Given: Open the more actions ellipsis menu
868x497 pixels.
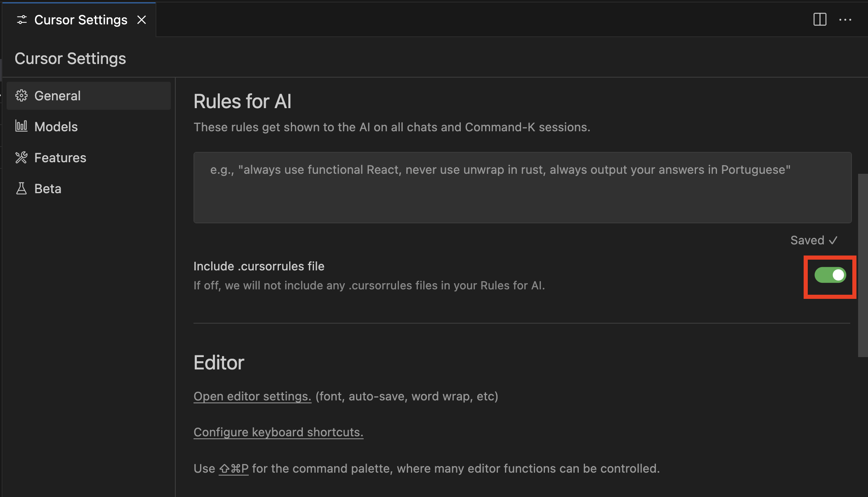Looking at the screenshot, I should [845, 19].
